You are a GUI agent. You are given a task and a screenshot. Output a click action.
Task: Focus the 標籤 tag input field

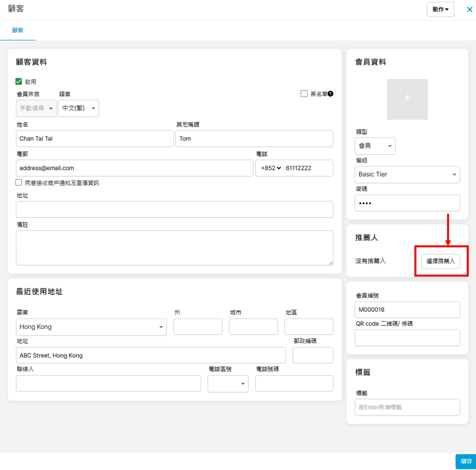click(x=407, y=407)
